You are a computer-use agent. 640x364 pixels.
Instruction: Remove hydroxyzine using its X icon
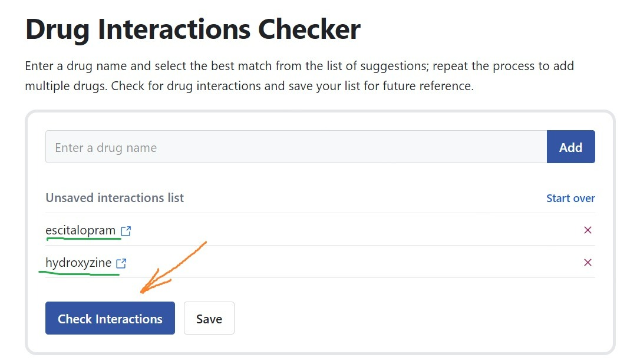588,263
